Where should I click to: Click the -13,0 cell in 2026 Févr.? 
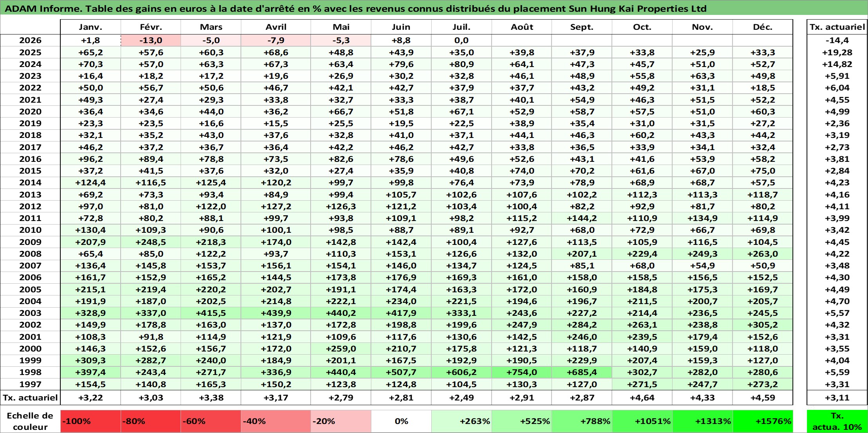(x=151, y=40)
